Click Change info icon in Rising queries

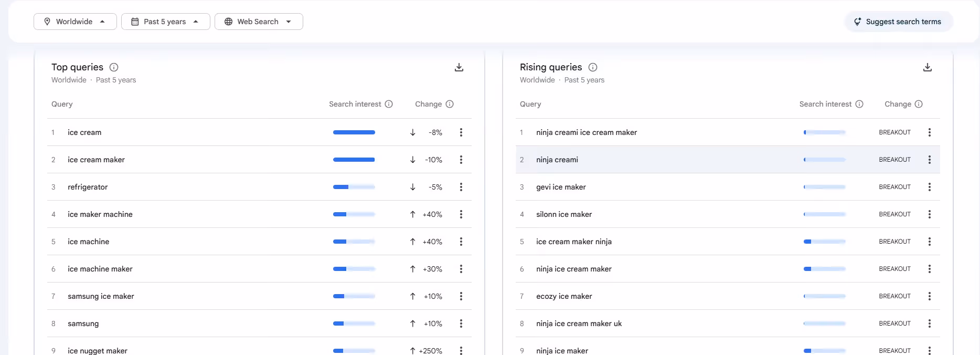(919, 104)
